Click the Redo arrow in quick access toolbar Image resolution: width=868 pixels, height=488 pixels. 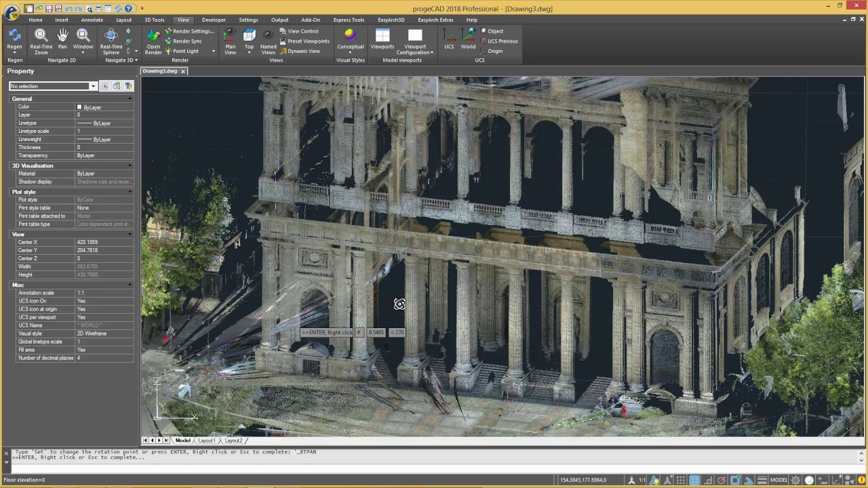(x=79, y=9)
